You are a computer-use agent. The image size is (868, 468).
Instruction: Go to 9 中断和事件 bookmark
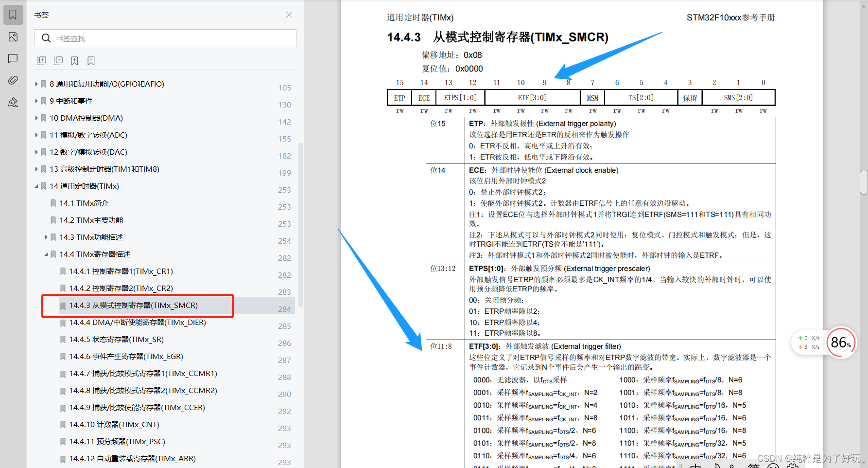click(x=71, y=101)
